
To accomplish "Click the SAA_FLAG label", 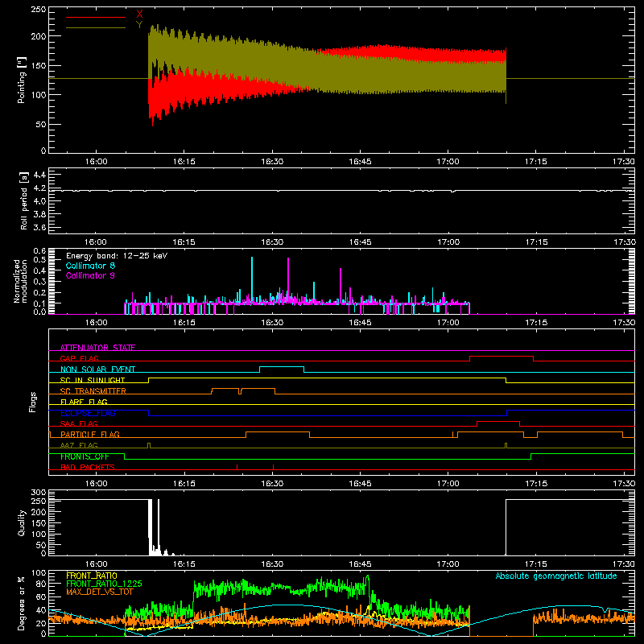I will tap(79, 423).
